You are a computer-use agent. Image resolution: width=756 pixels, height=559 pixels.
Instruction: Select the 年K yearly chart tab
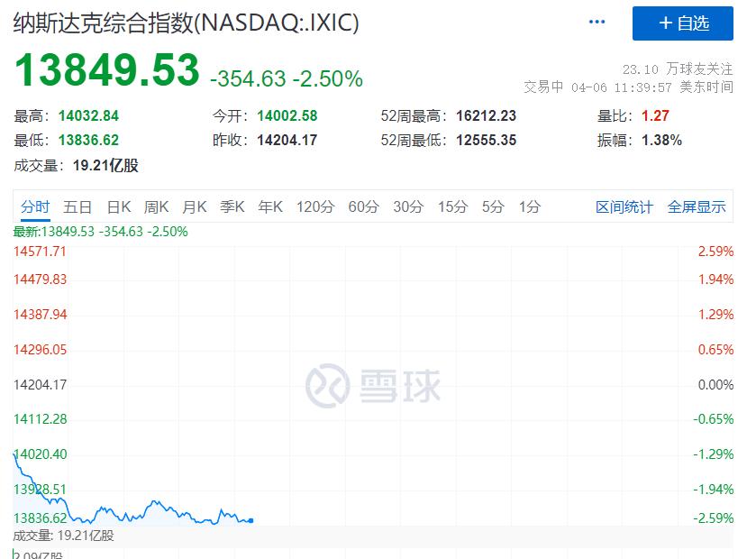pos(270,206)
